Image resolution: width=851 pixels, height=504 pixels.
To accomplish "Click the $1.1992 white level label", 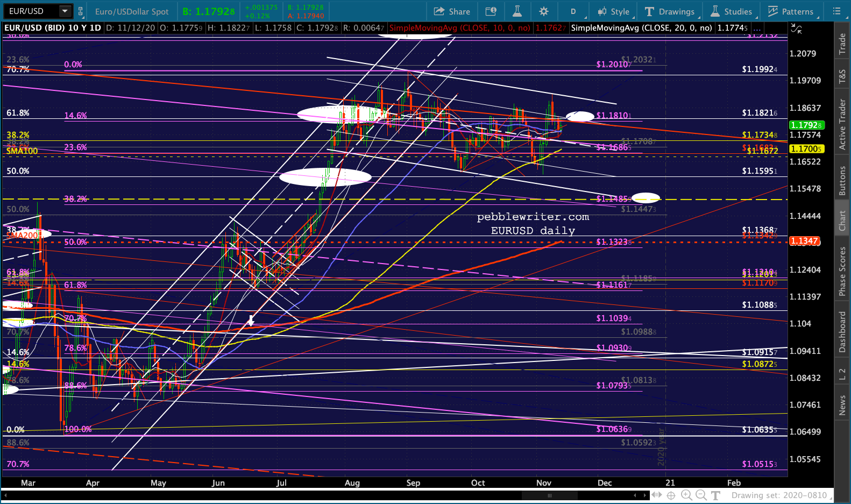I will point(760,69).
